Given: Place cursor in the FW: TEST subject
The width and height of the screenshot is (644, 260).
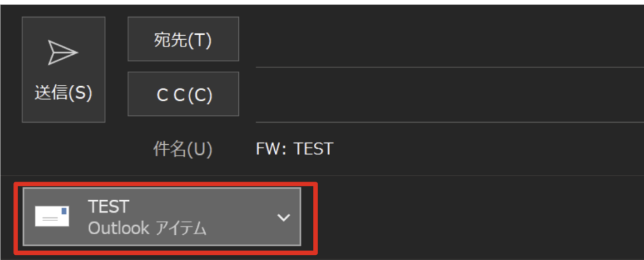Looking at the screenshot, I should pos(294,149).
